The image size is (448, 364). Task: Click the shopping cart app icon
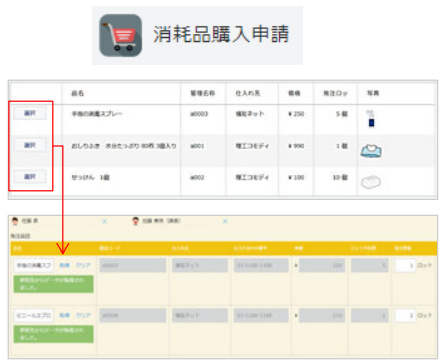click(x=120, y=35)
